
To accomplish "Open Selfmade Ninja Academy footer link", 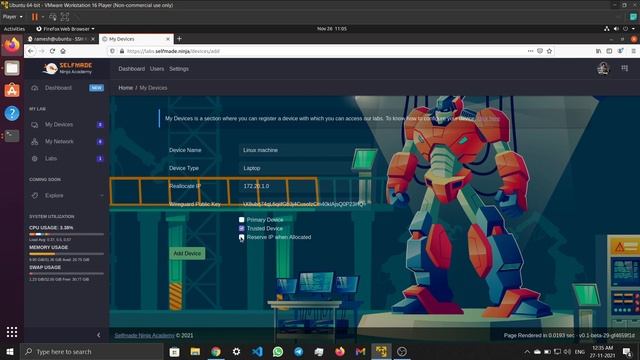I will 144,335.
